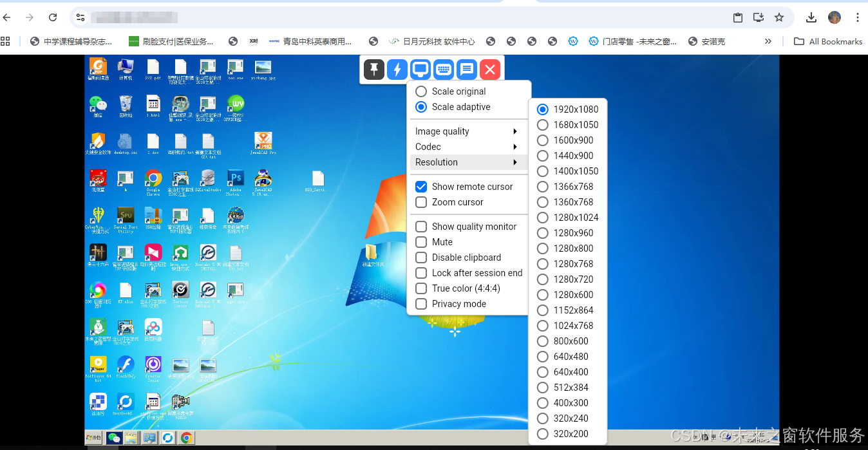This screenshot has width=868, height=450.
Task: Open JewelCAD Pro desktop shortcut
Action: point(263,144)
